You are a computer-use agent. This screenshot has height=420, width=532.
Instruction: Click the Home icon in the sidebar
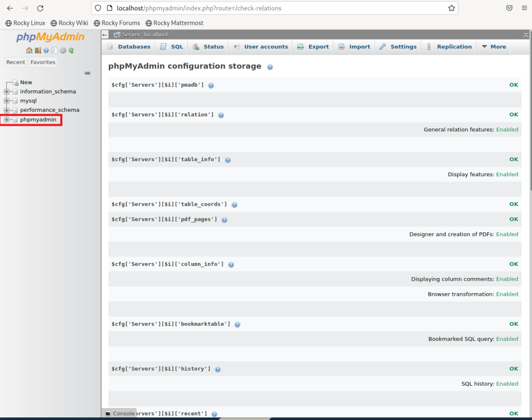coord(30,50)
